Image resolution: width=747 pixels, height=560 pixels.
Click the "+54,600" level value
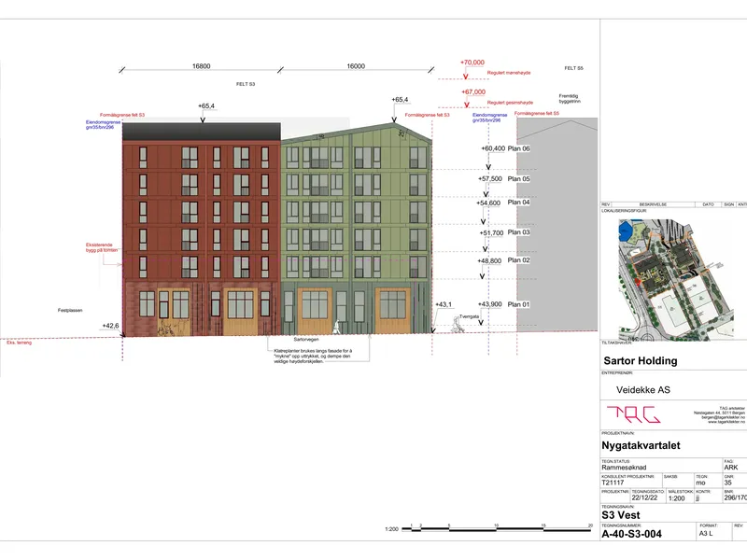click(488, 203)
